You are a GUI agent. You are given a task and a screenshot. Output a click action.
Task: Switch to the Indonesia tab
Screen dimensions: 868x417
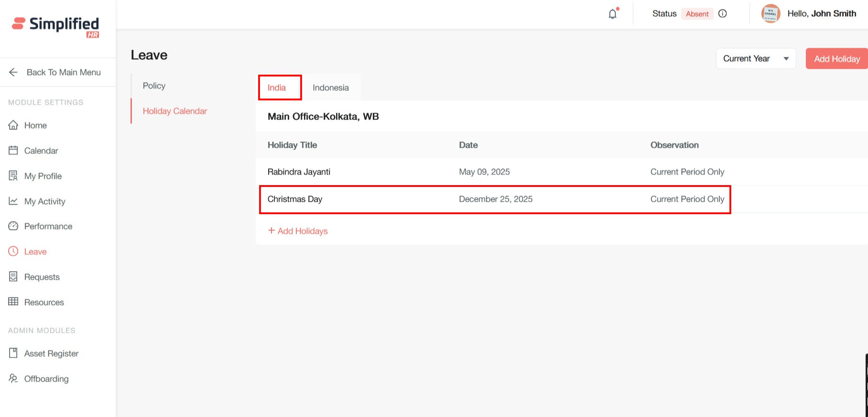point(331,88)
